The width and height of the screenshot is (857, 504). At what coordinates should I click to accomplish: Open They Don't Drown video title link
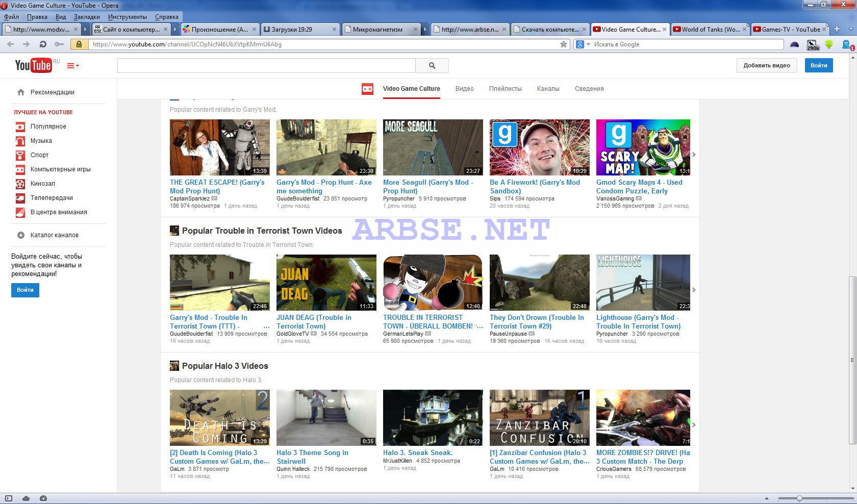click(x=537, y=322)
